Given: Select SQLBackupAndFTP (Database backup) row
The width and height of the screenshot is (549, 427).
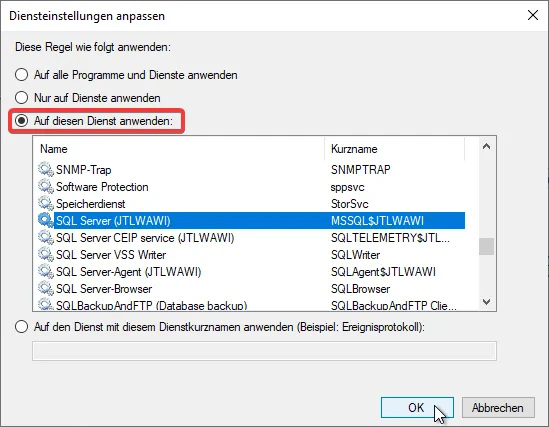Looking at the screenshot, I should (x=251, y=304).
